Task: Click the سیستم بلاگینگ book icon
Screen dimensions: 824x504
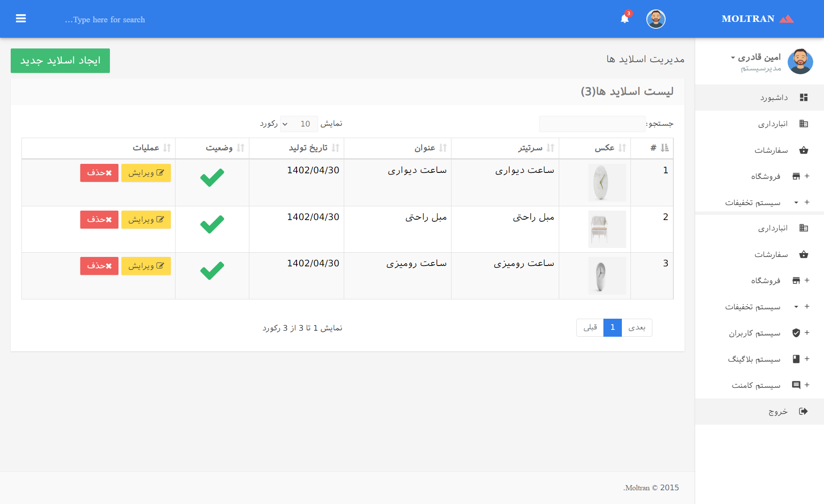Action: 796,359
